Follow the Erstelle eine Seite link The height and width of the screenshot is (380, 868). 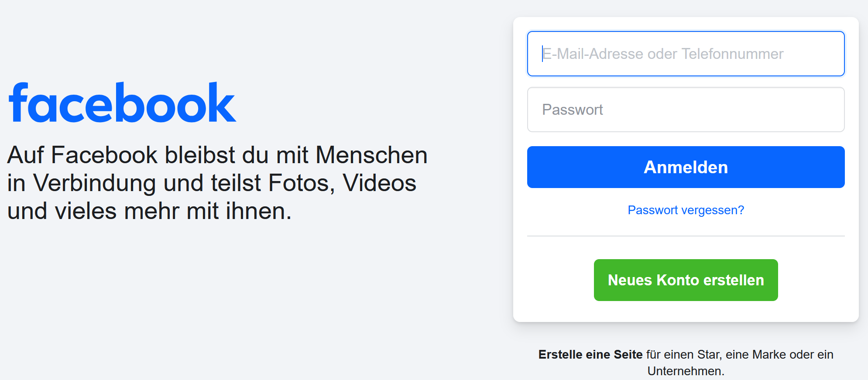point(590,355)
